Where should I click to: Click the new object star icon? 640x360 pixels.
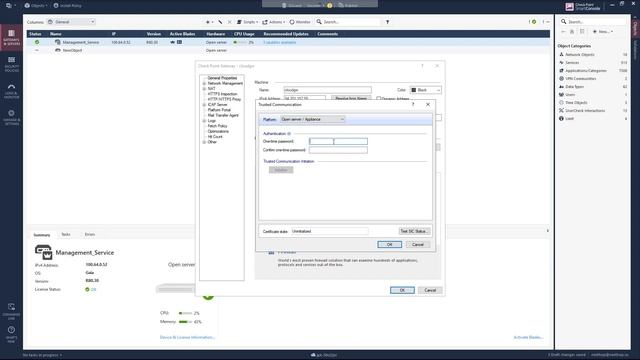(209, 22)
